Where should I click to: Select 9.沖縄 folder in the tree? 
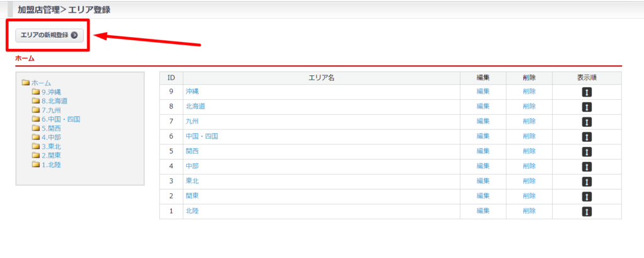(x=51, y=92)
